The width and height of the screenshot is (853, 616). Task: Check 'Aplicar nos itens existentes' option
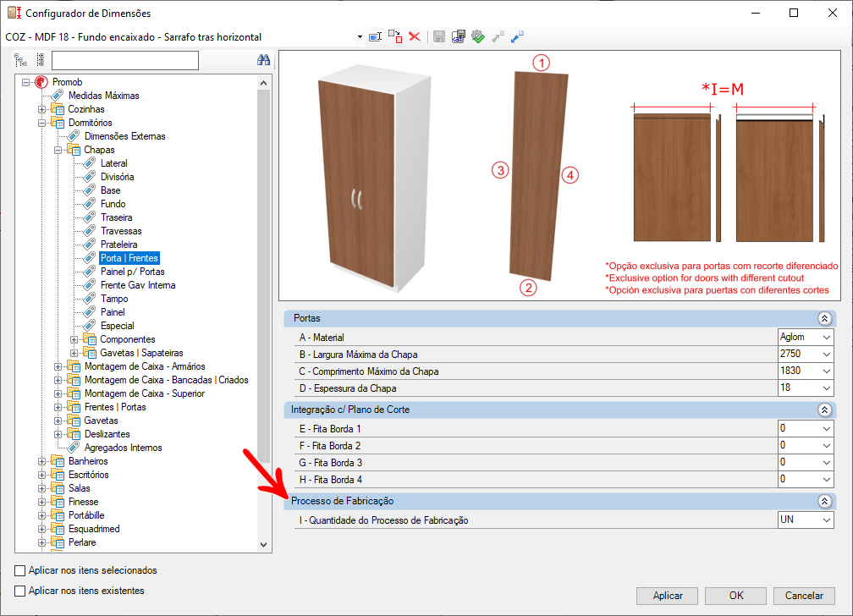20,591
